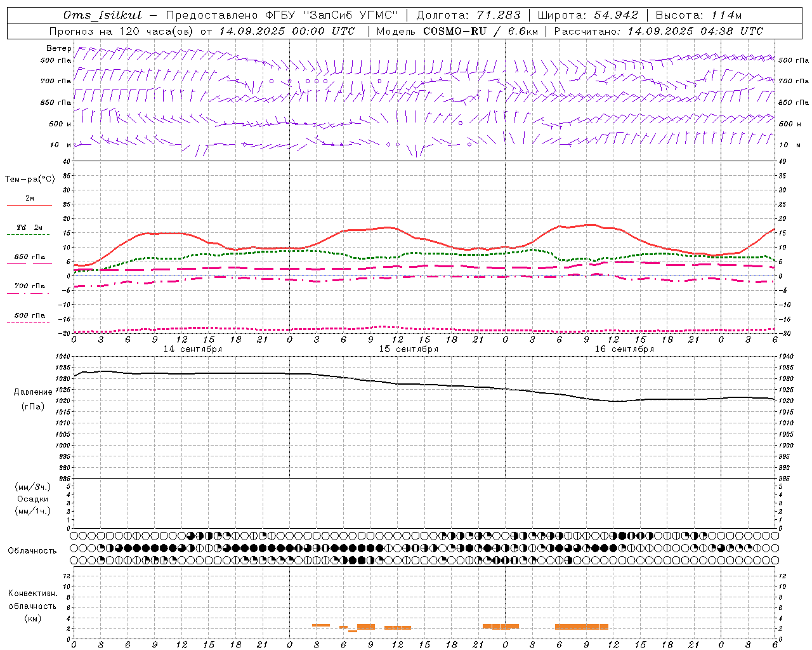This screenshot has width=812, height=650.
Task: Click the (мм/1ч.) precipitation unit label
Action: point(33,511)
